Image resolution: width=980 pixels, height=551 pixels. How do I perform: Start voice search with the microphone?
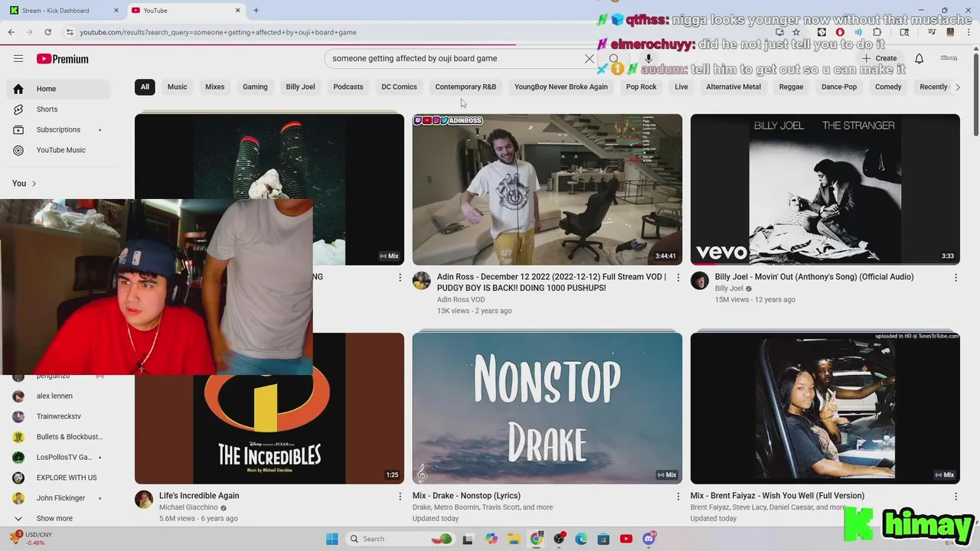(648, 58)
